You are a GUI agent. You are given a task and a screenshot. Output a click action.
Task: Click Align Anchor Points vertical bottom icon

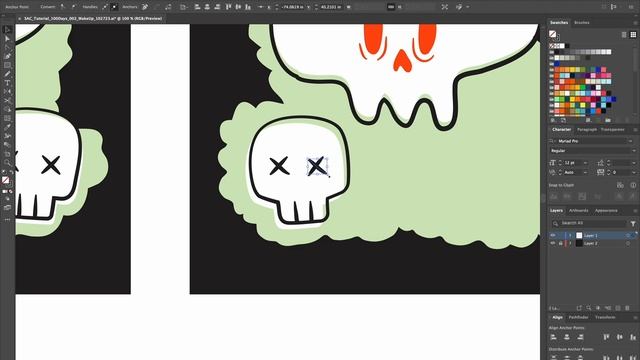coord(633,337)
